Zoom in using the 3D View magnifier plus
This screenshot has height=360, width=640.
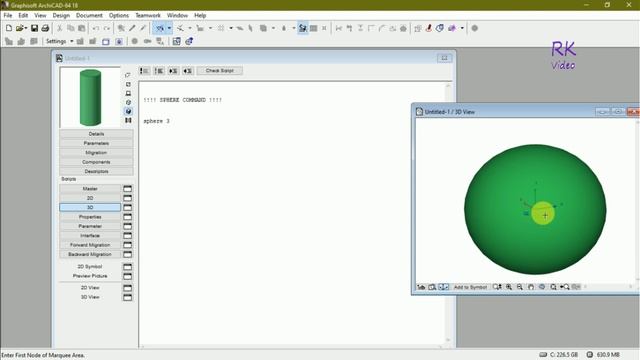pyautogui.click(x=509, y=287)
